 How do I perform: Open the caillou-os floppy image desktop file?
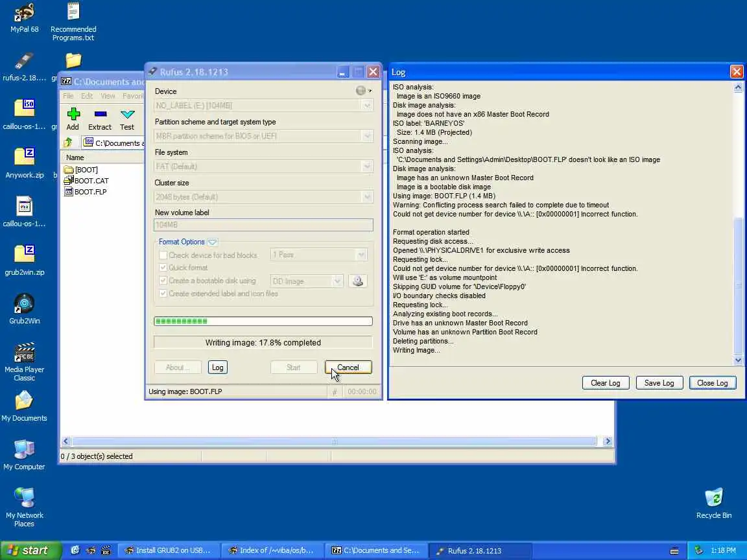tap(24, 212)
